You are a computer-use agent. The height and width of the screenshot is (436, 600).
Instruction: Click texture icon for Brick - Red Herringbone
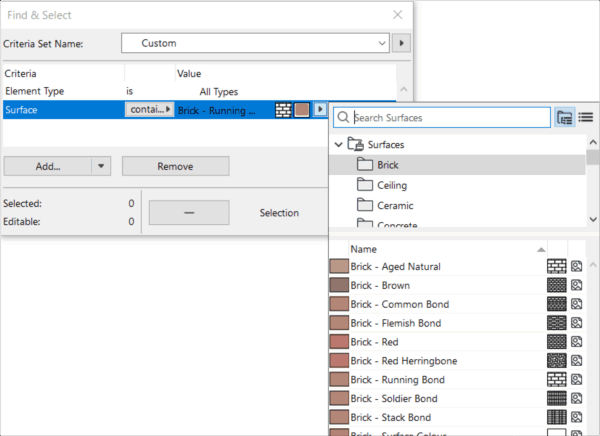pyautogui.click(x=576, y=361)
